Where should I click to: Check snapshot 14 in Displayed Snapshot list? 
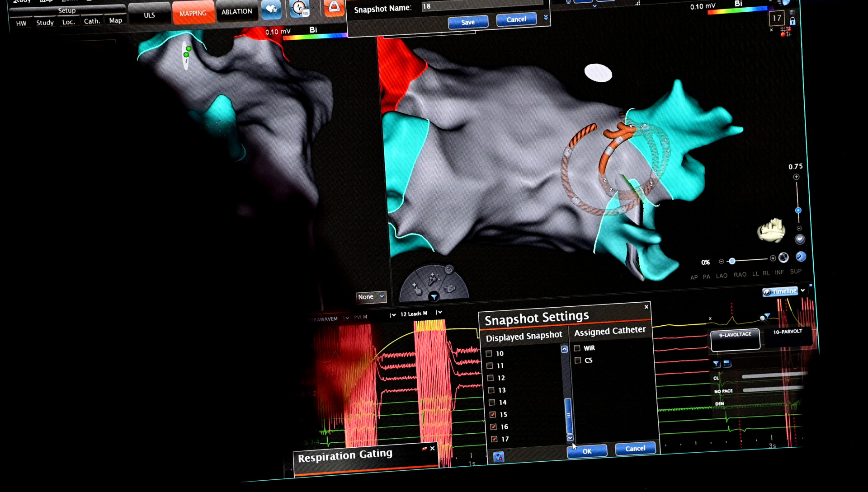(x=492, y=402)
